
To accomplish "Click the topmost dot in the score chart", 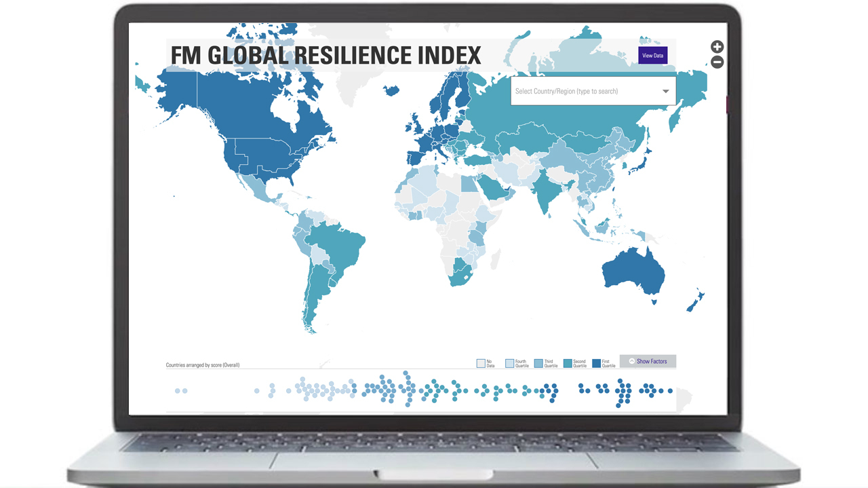I will pos(406,373).
